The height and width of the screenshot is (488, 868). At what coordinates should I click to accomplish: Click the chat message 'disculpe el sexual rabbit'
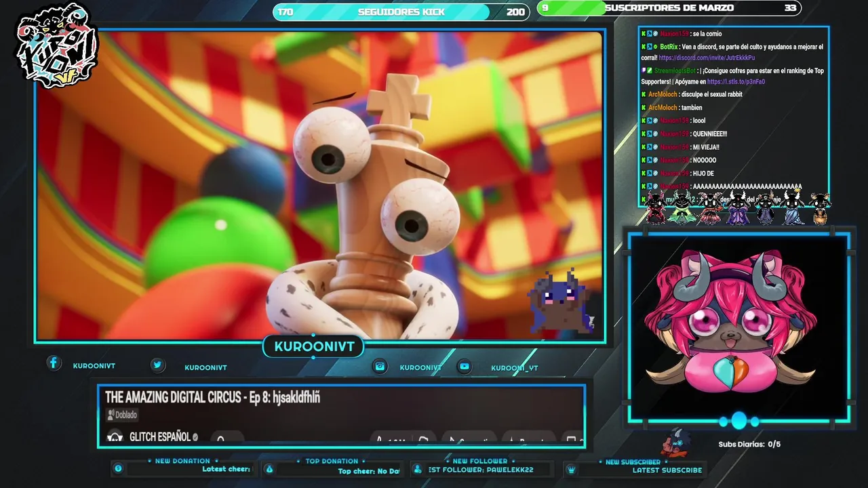(712, 95)
